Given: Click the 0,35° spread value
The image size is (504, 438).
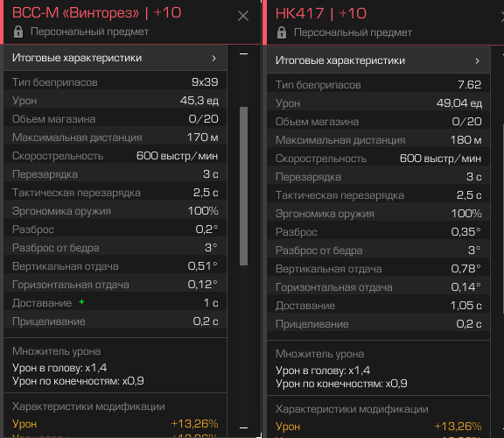Looking at the screenshot, I should (x=465, y=232).
